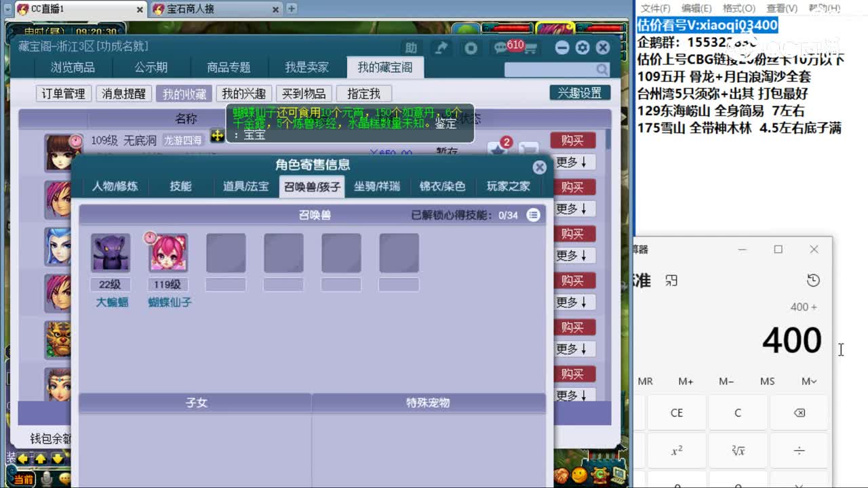The width and height of the screenshot is (868, 488).
Task: Switch to the 坐骑/祥瑞 tab
Action: click(x=376, y=186)
